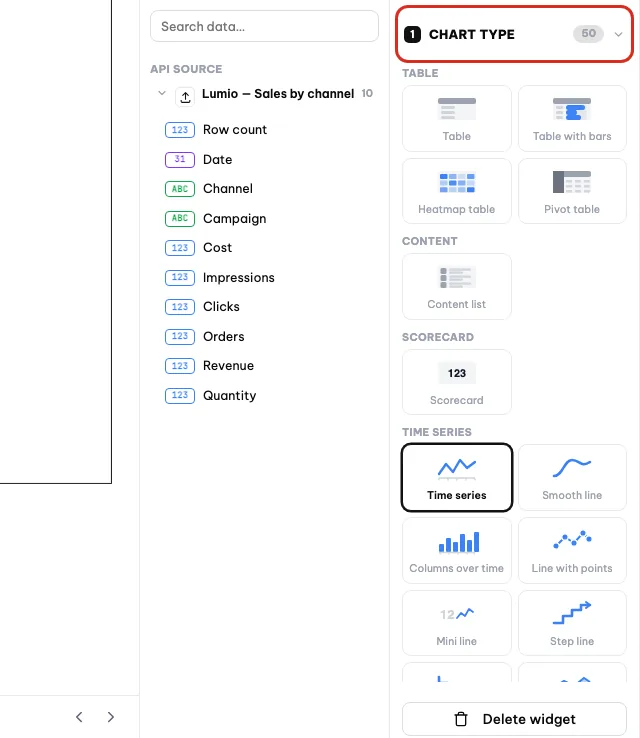Click the upload icon beside Lumio source
The image size is (640, 738).
click(x=185, y=97)
